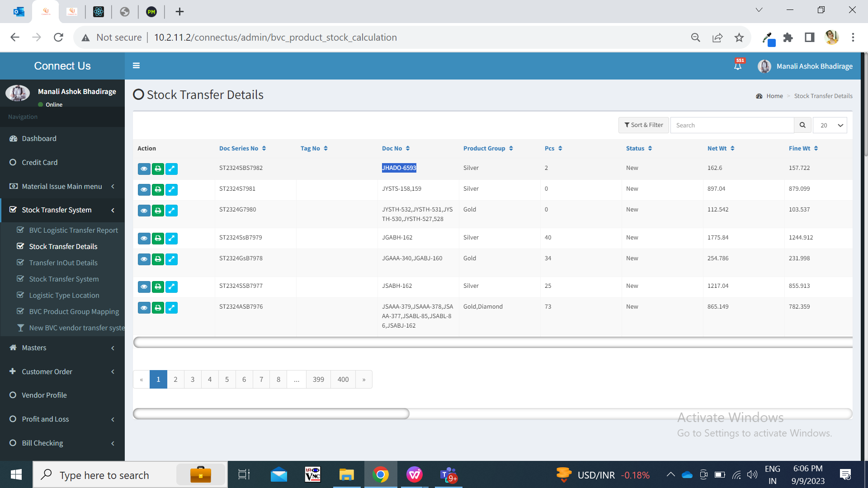The height and width of the screenshot is (488, 868).
Task: Click the lower page horizontal scrollbar
Action: coord(271,413)
